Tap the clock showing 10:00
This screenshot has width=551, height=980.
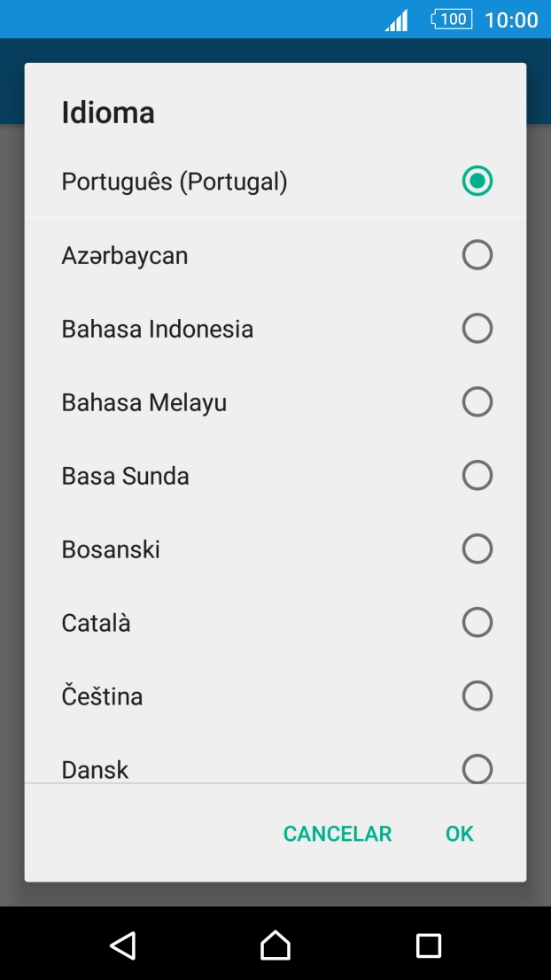tap(511, 19)
